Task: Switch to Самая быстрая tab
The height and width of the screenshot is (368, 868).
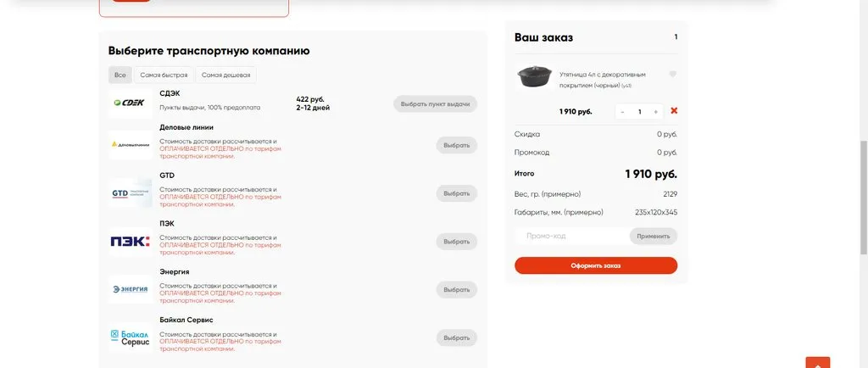Action: tap(164, 75)
